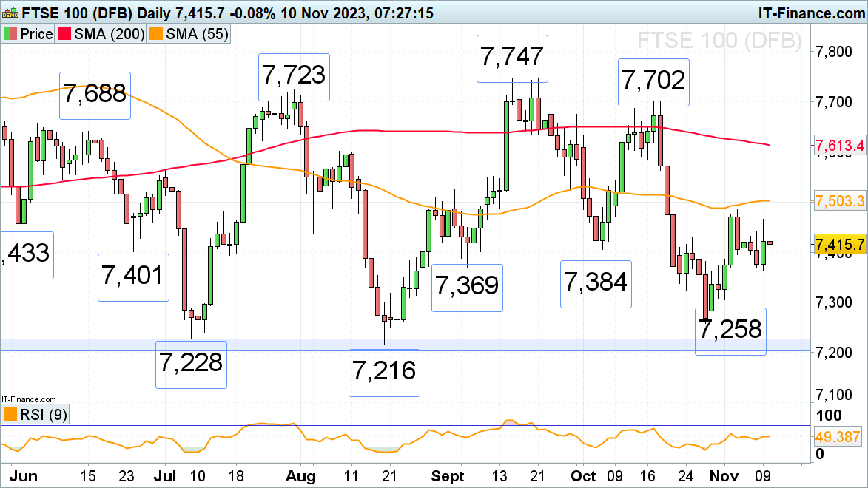This screenshot has height=488, width=868.
Task: Click the orange RSI (9) legend swatch
Action: 10,414
